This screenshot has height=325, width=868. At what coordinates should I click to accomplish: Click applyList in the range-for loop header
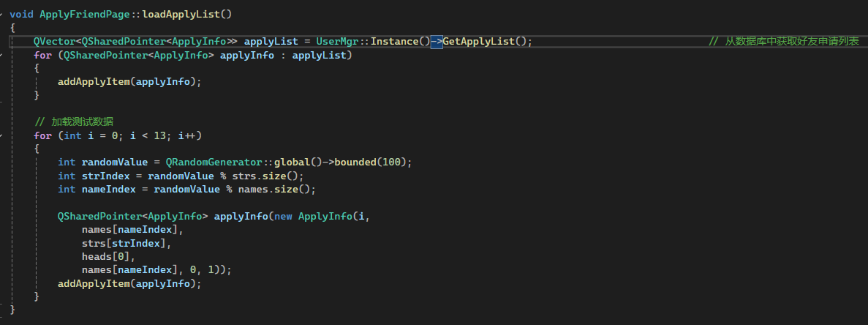click(320, 55)
